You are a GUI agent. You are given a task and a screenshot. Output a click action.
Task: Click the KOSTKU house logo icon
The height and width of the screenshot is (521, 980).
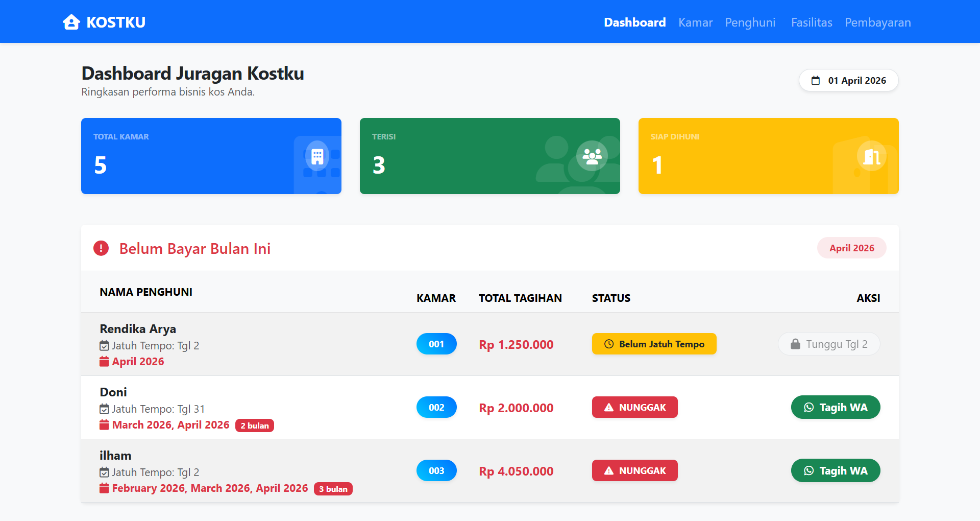[71, 22]
